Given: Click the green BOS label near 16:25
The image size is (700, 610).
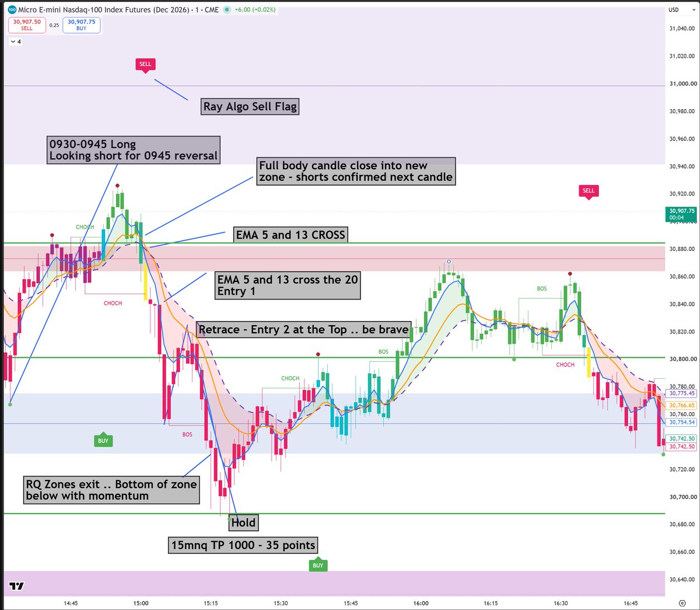Looking at the screenshot, I should pyautogui.click(x=542, y=288).
